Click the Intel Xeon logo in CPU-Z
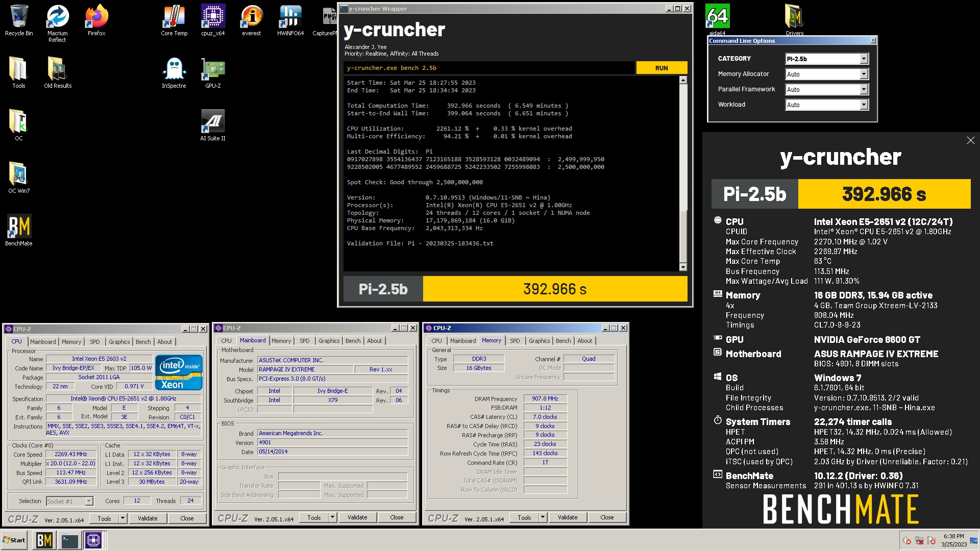 (x=179, y=372)
